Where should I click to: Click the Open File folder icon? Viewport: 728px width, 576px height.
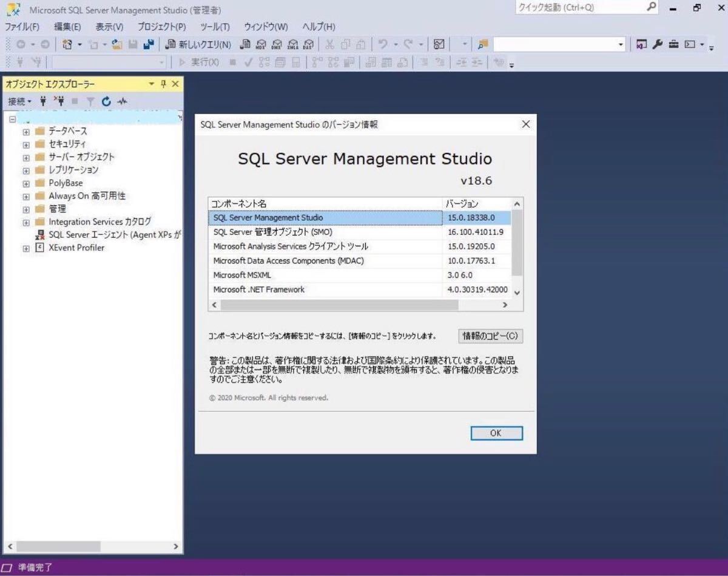[117, 44]
